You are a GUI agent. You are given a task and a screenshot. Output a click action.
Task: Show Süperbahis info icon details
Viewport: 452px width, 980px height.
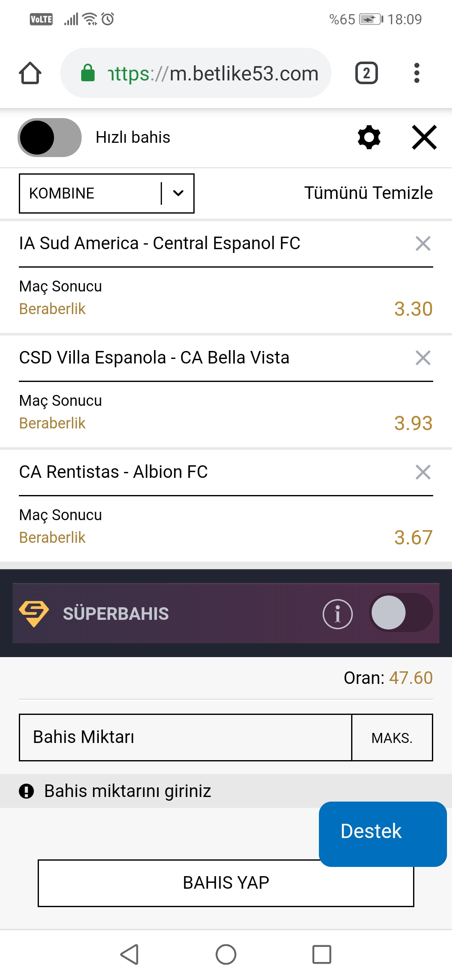(x=337, y=614)
